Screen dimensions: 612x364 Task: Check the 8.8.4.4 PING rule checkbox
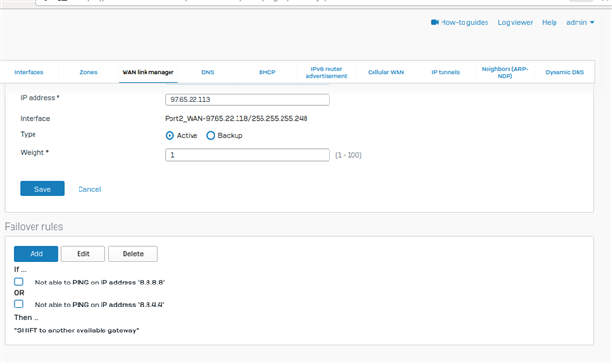pyautogui.click(x=19, y=304)
